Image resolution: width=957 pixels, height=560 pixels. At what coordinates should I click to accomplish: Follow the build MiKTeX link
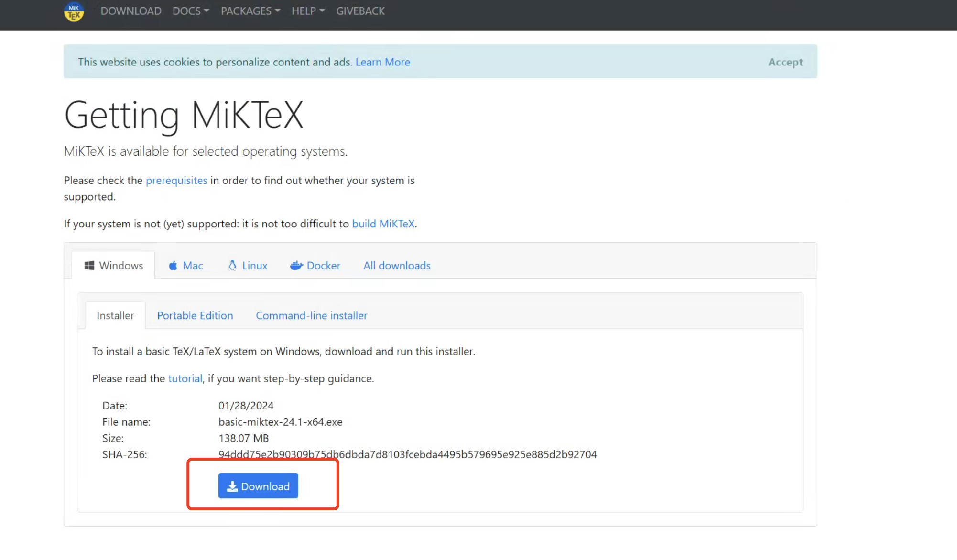383,224
